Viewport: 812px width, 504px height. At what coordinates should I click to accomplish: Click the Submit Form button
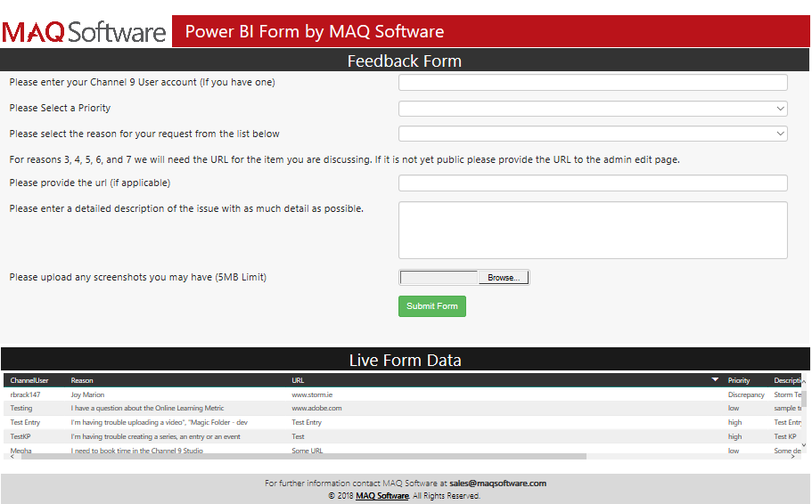[x=432, y=306]
